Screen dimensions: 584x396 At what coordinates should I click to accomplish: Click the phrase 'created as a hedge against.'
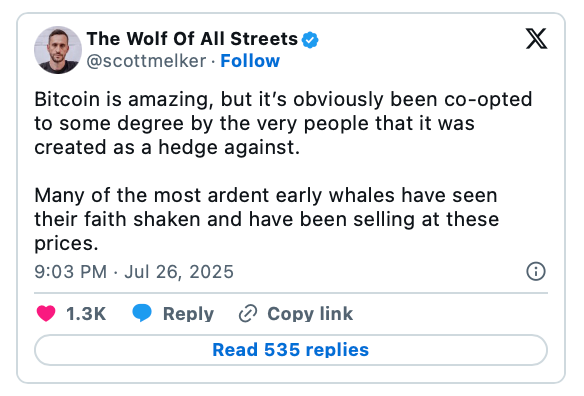point(167,147)
